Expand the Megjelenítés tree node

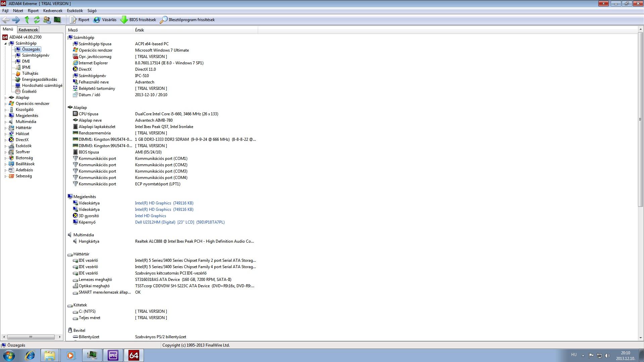[5, 116]
